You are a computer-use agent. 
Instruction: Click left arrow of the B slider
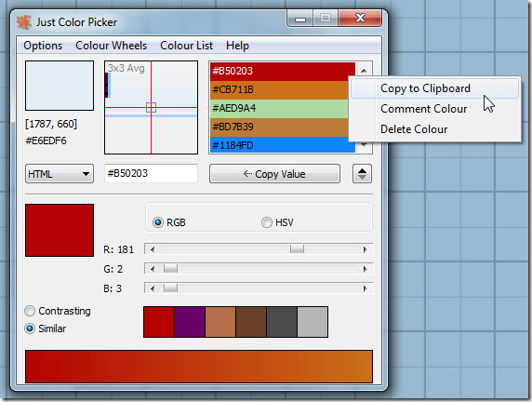[153, 288]
